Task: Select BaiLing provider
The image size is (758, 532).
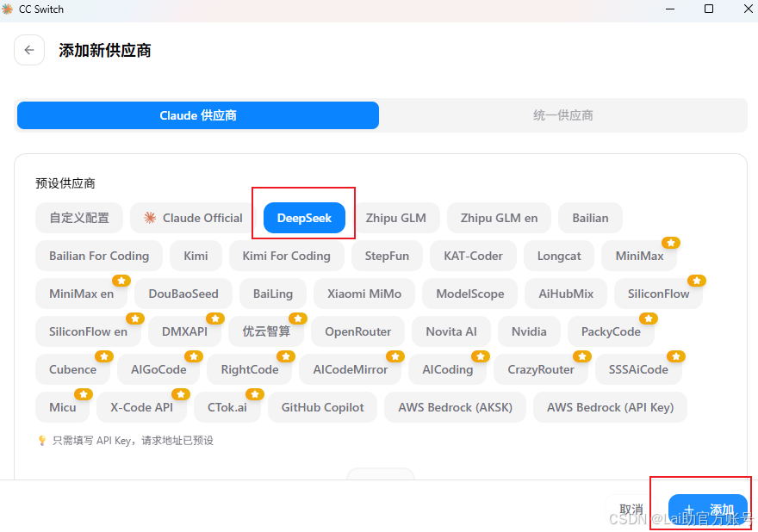Action: 273,294
